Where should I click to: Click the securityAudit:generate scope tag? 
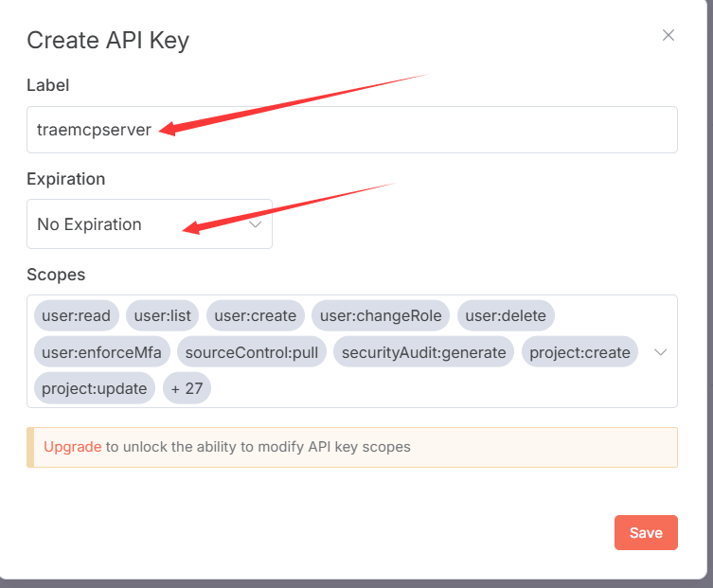(x=424, y=352)
